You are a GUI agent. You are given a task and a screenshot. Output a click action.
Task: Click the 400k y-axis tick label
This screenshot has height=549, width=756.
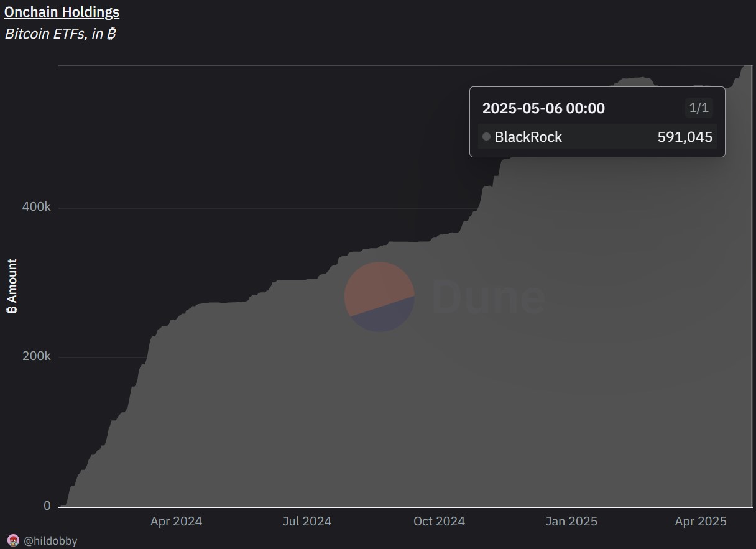tap(36, 207)
